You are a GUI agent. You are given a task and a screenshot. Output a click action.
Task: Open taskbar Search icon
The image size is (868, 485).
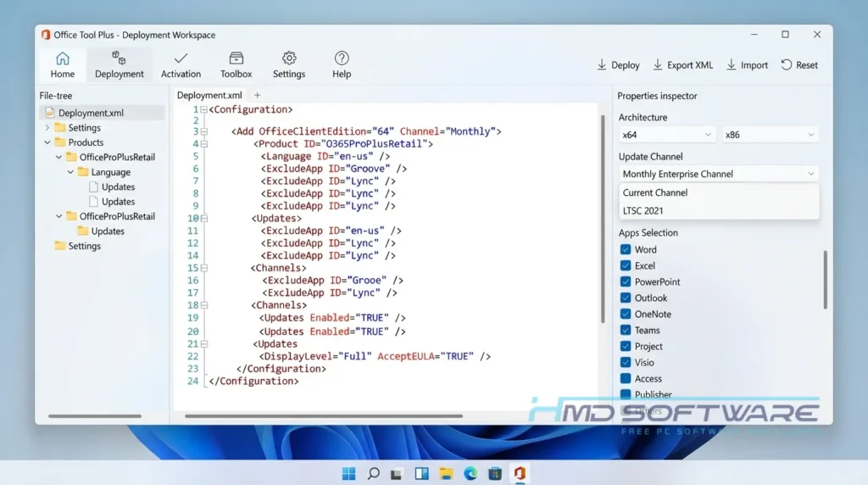click(374, 473)
